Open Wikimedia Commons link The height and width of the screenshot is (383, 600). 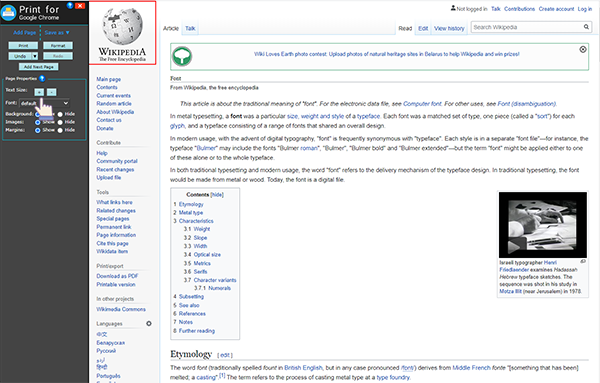121,309
